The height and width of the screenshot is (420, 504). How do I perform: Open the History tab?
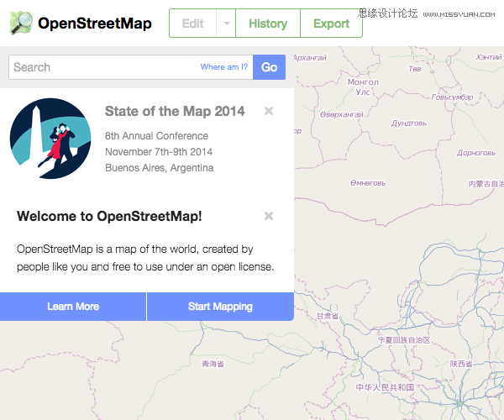pyautogui.click(x=268, y=24)
